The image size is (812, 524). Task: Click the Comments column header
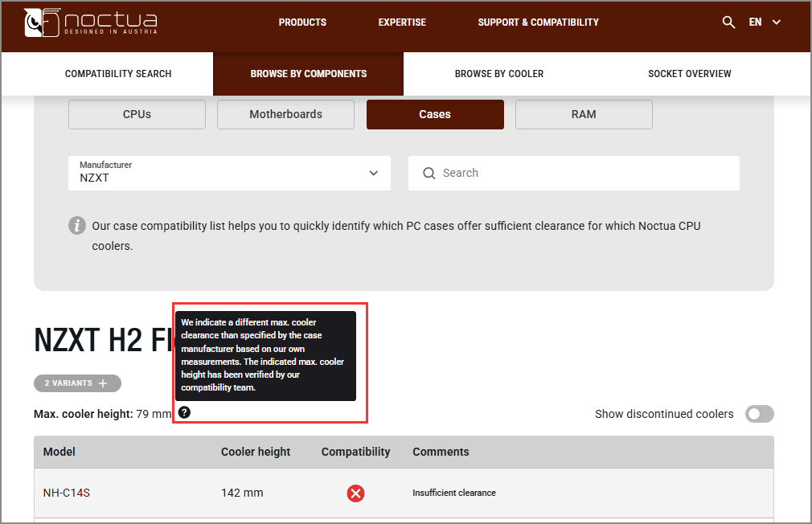coord(441,452)
